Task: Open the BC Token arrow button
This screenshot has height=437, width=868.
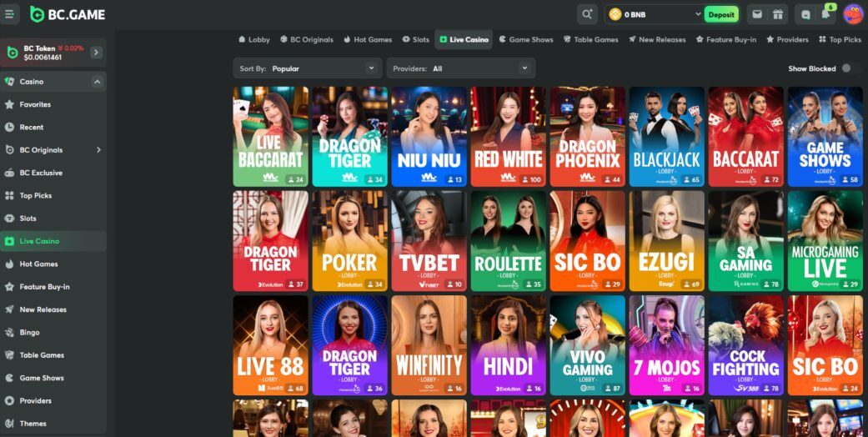Action: (x=97, y=53)
